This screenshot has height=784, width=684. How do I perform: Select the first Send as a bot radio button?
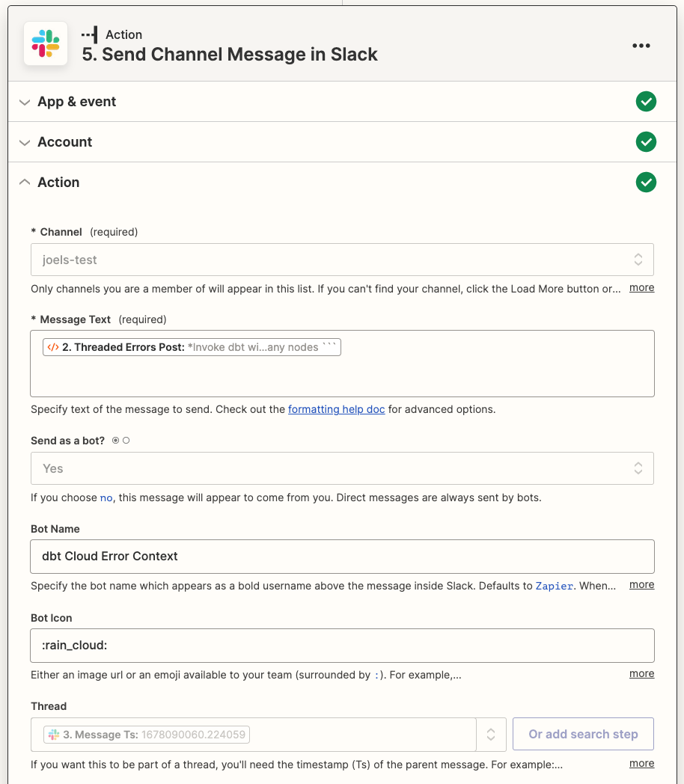coord(115,440)
